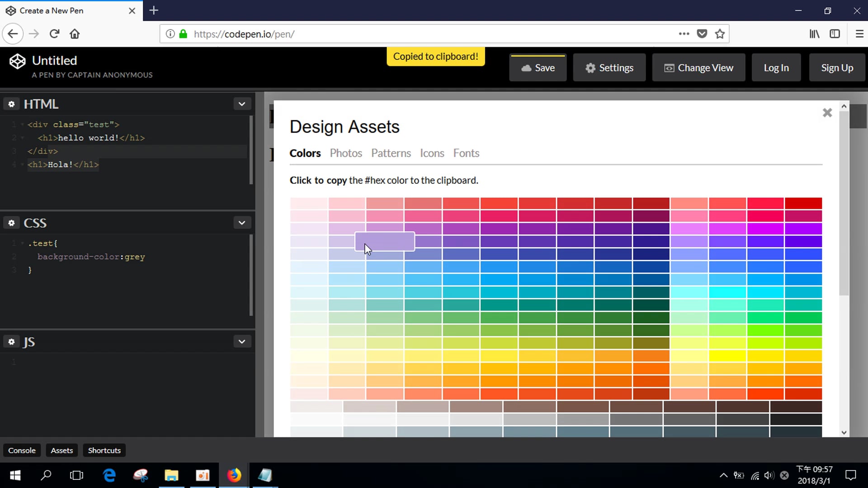Toggle the Assets panel button
The width and height of the screenshot is (868, 488).
coord(61,450)
